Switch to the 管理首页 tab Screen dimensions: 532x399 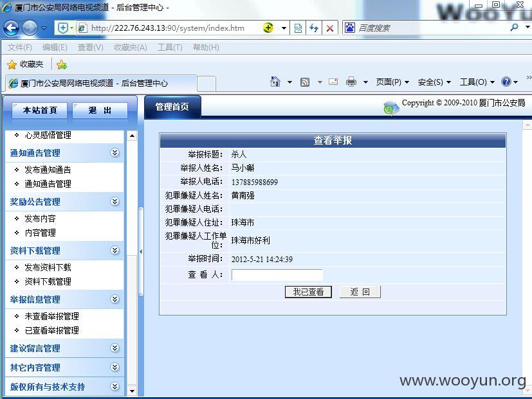click(x=172, y=107)
